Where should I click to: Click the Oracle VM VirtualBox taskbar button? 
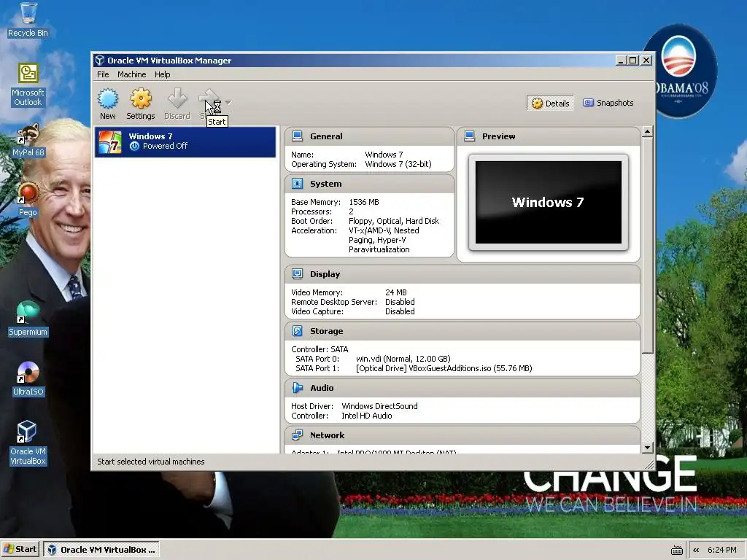pos(101,550)
